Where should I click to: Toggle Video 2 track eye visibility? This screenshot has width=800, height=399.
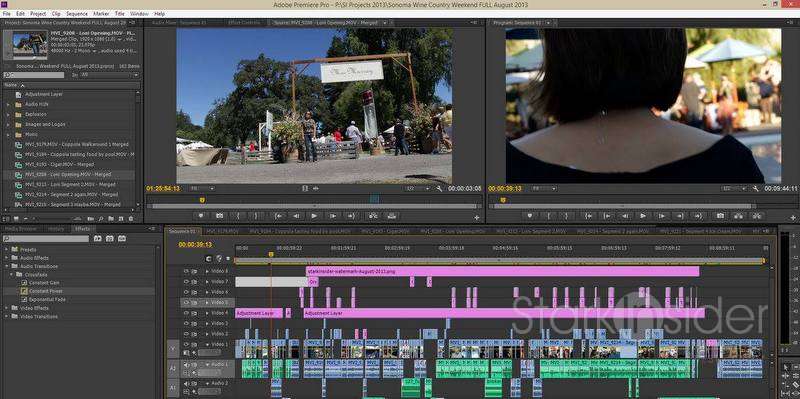186,334
